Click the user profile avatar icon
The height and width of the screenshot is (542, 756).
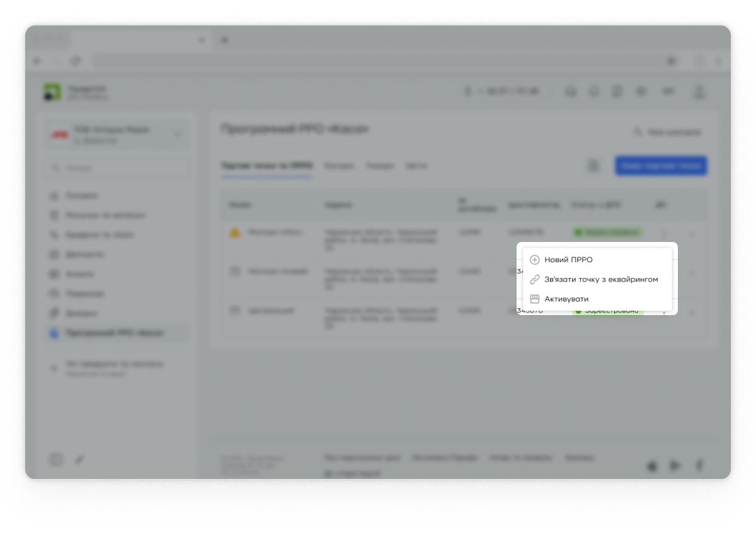(699, 92)
